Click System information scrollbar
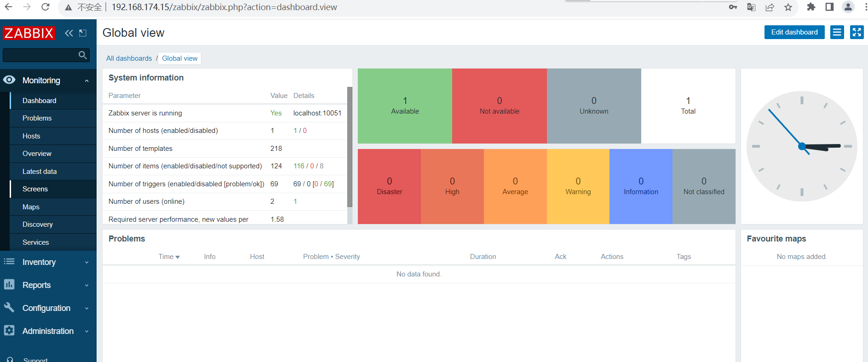The height and width of the screenshot is (362, 868). coord(350,147)
